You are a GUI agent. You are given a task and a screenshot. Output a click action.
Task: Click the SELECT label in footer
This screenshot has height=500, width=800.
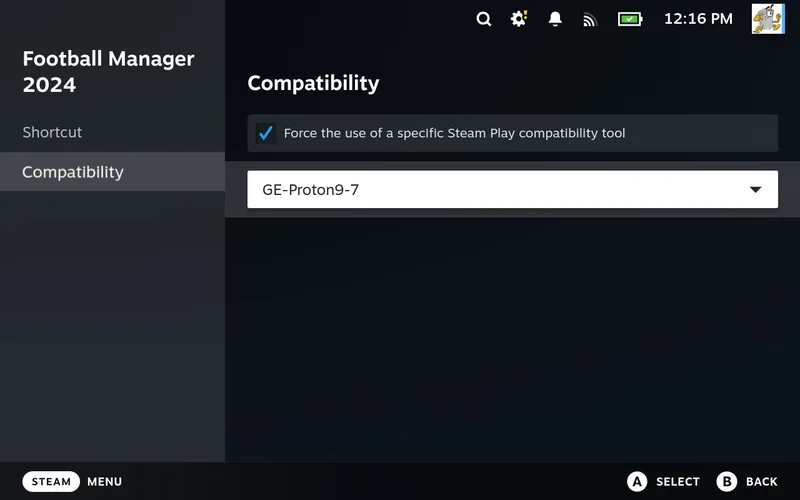click(x=677, y=482)
